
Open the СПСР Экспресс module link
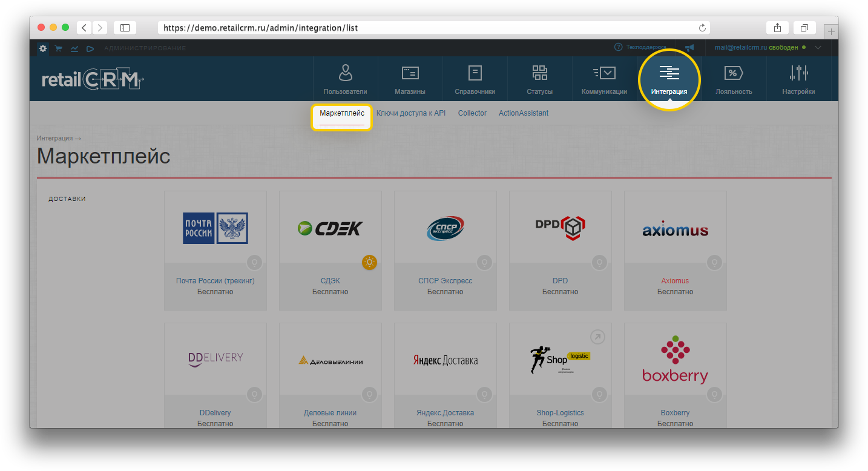(446, 281)
